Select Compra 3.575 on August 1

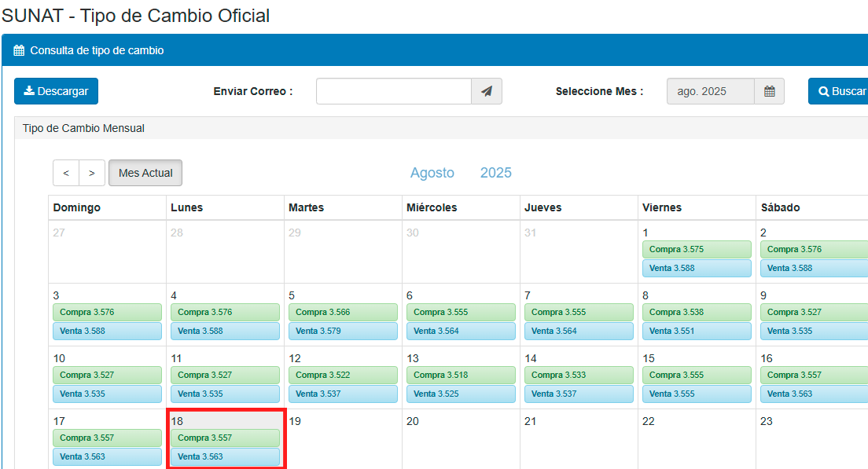pos(697,250)
